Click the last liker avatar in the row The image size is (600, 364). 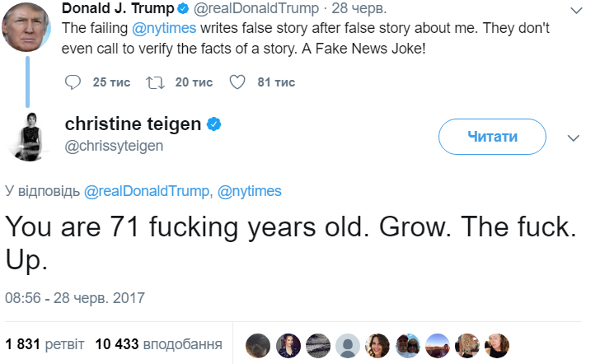(496, 344)
